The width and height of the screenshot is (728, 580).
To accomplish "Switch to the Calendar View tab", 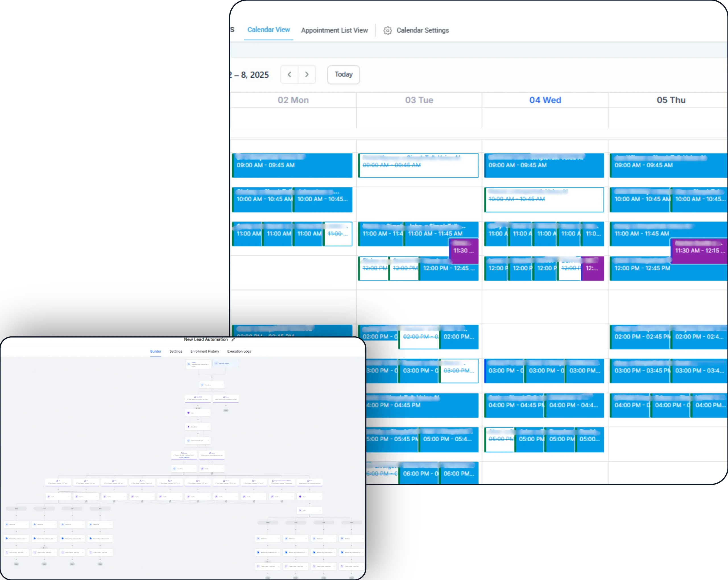I will coord(268,30).
